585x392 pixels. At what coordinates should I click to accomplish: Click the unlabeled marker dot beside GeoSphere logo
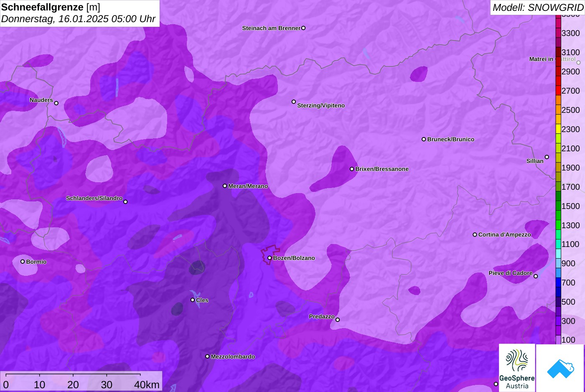pyautogui.click(x=496, y=384)
